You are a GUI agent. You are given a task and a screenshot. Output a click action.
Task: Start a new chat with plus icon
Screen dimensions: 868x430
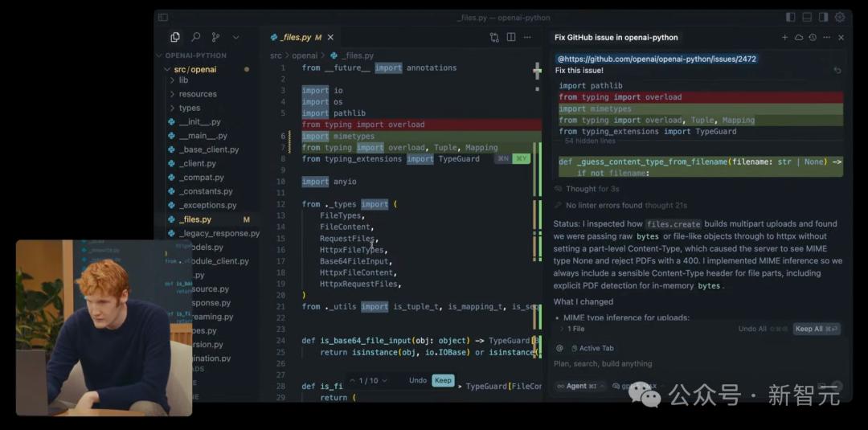point(784,37)
